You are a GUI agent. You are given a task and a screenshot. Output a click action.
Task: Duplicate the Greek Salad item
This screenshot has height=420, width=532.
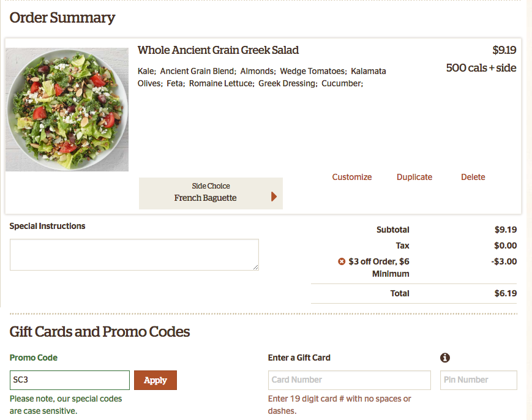pyautogui.click(x=414, y=177)
